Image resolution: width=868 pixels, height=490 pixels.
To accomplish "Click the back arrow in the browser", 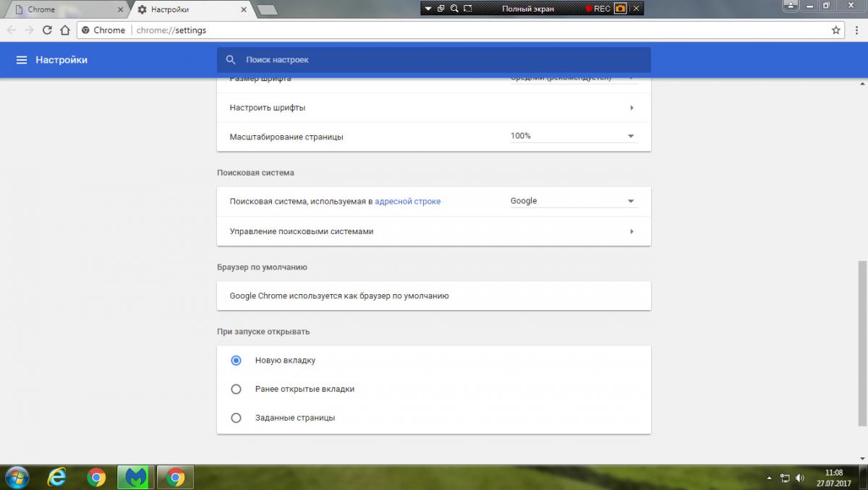I will (x=12, y=30).
